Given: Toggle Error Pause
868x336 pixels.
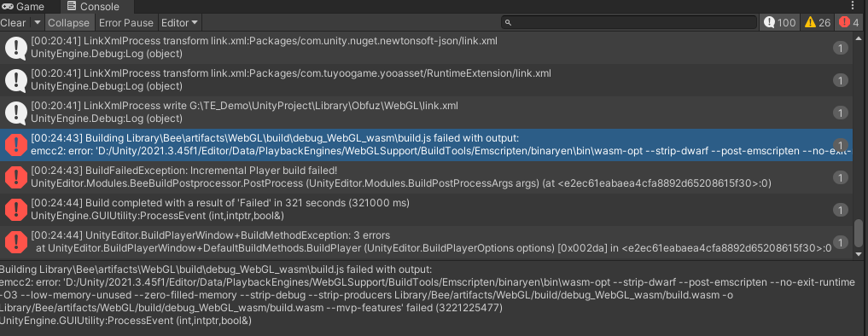Looking at the screenshot, I should coord(125,23).
